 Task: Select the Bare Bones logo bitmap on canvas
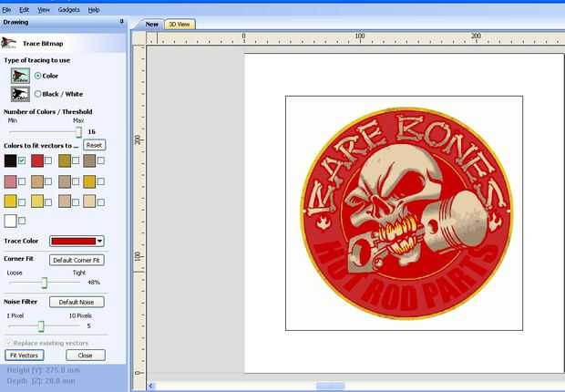(x=404, y=212)
